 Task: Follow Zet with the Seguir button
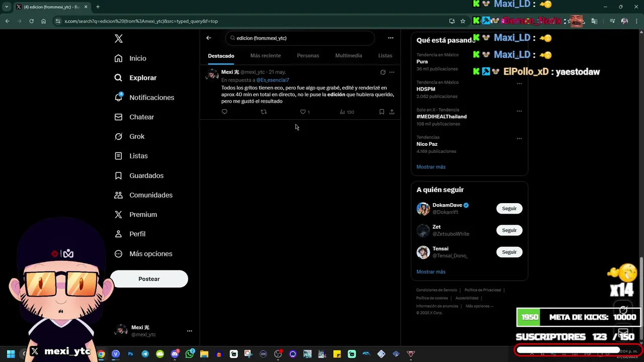tap(509, 230)
